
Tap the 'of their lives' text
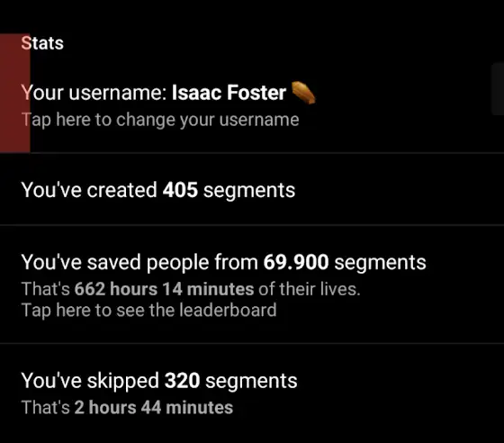[x=310, y=289]
